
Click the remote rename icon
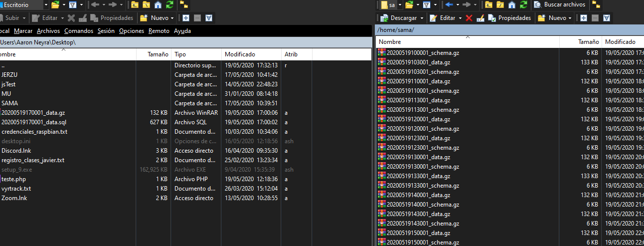click(x=480, y=18)
